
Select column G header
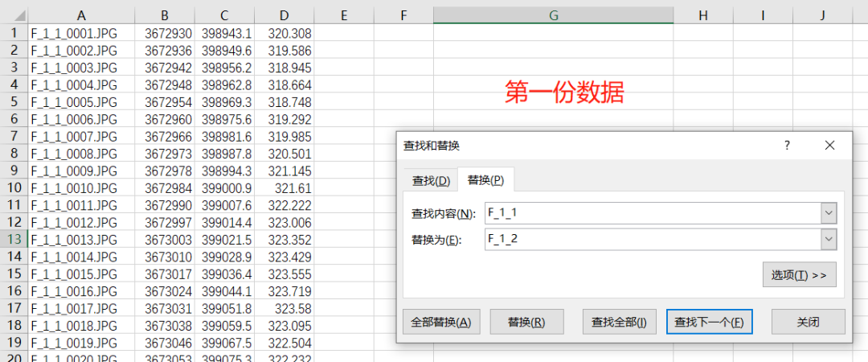tap(553, 15)
